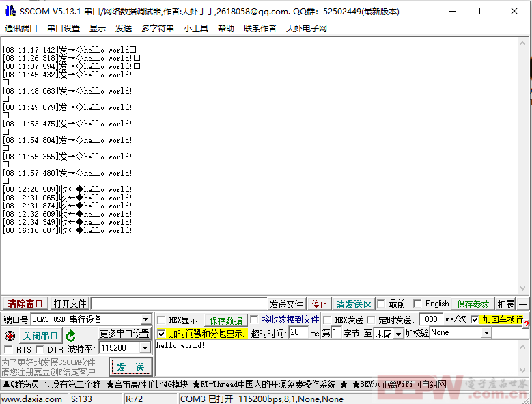Image resolution: width=532 pixels, height=404 pixels.
Task: Toggle the HEX显示 checkbox
Action: click(x=161, y=320)
